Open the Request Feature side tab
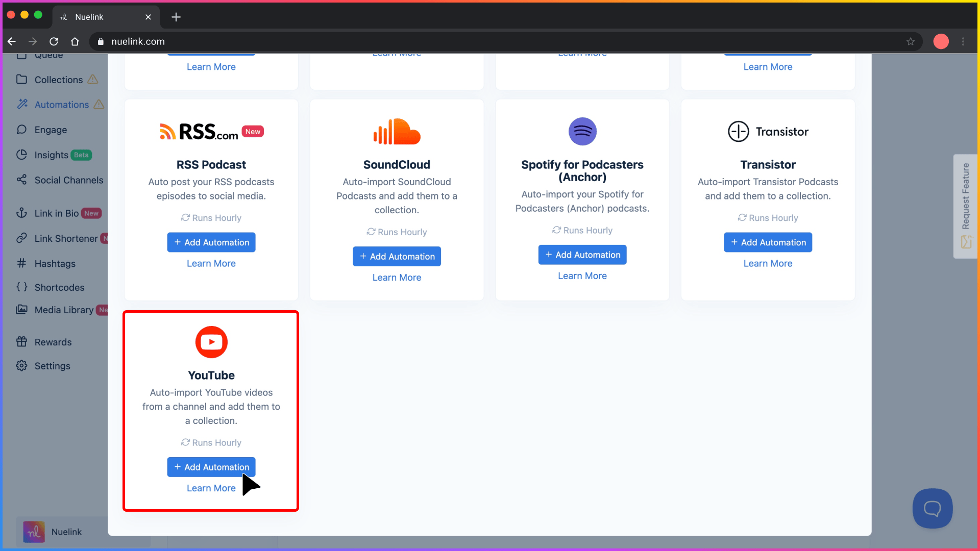The height and width of the screenshot is (551, 980). 965,206
